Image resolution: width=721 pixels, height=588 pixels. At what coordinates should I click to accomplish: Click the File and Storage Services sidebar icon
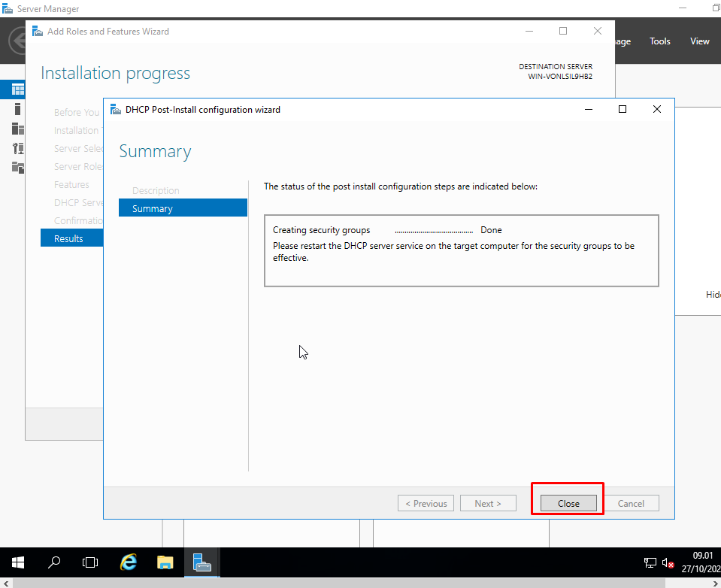click(x=17, y=168)
